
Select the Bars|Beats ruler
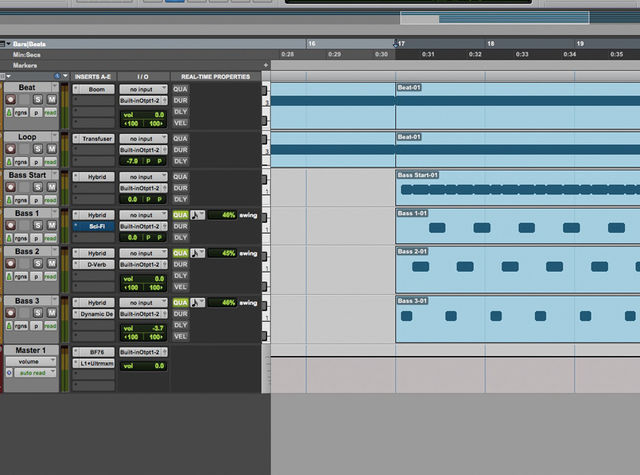point(29,44)
